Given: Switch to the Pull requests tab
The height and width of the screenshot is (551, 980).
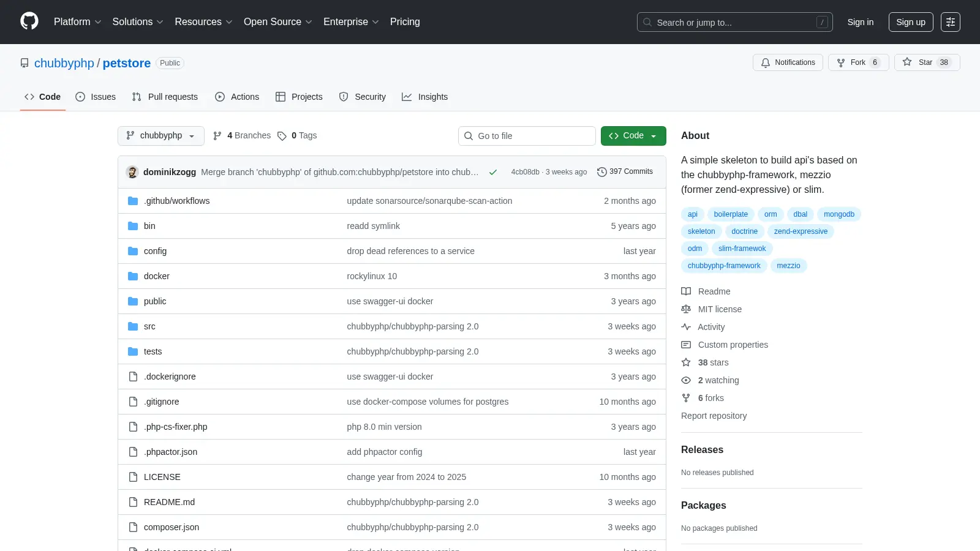Looking at the screenshot, I should 165,97.
